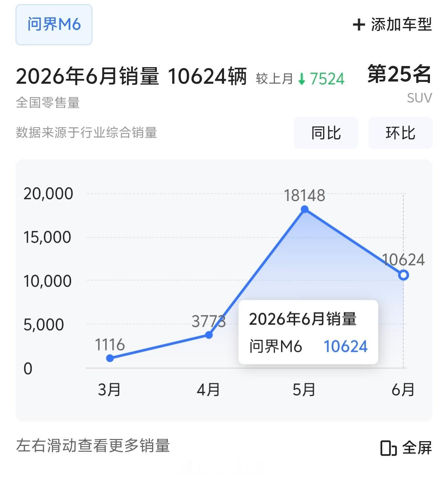Tap the 1116 value label on chart

(x=110, y=345)
